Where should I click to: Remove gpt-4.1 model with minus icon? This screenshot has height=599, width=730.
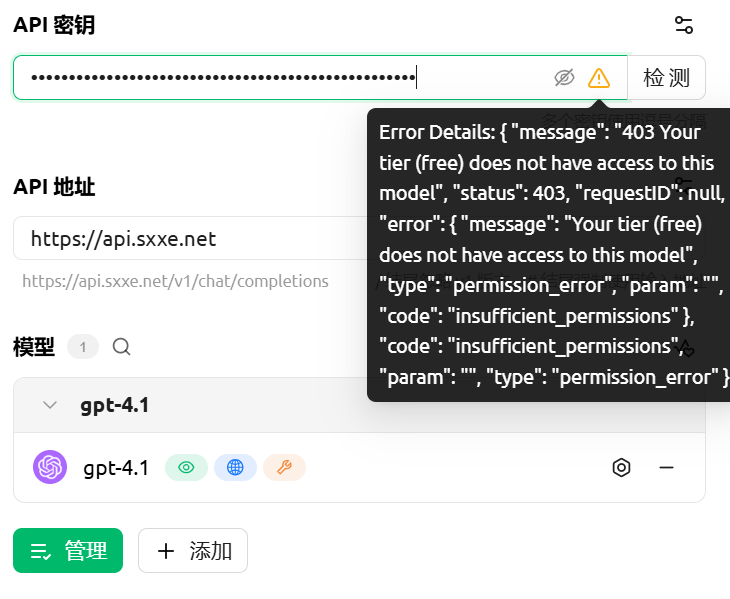(667, 467)
